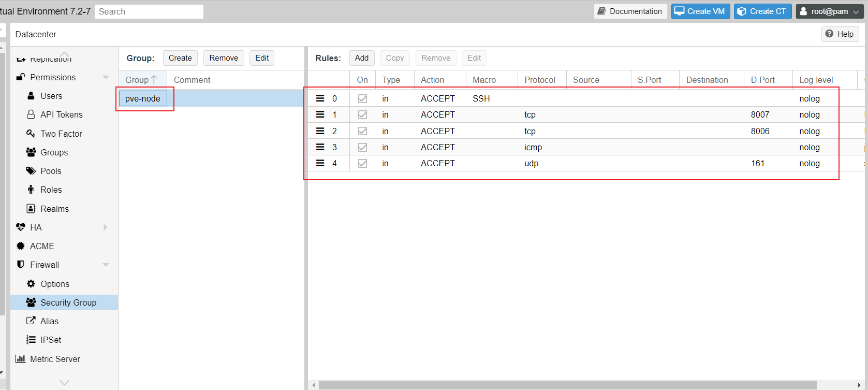Sort rules by the Log level header
The width and height of the screenshot is (868, 390).
pyautogui.click(x=825, y=80)
